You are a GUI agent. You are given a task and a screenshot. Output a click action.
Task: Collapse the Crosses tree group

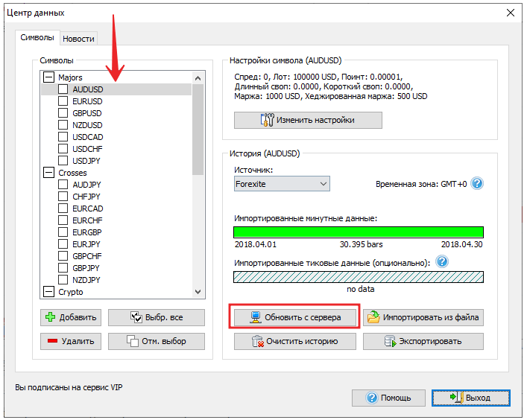pos(49,173)
